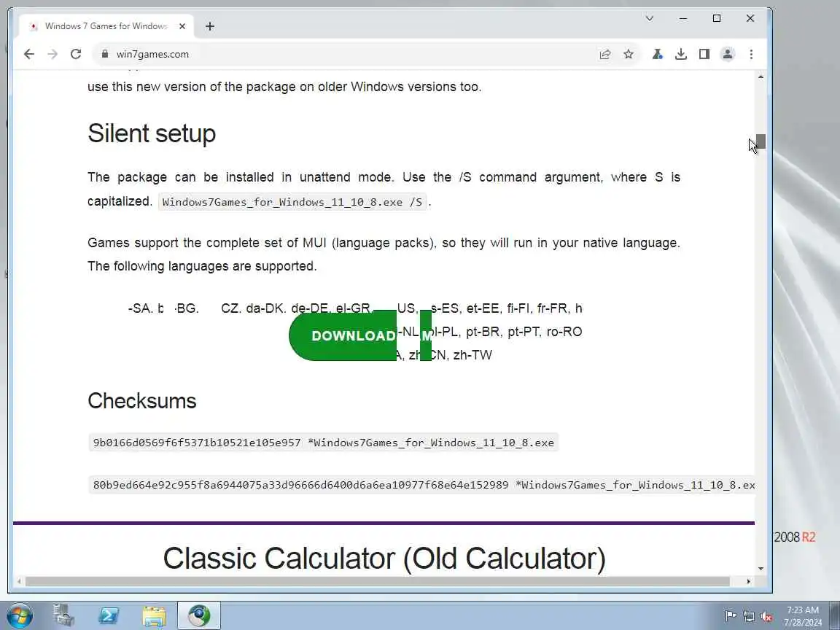
Task: Open the tab search chevron
Action: pyautogui.click(x=649, y=18)
